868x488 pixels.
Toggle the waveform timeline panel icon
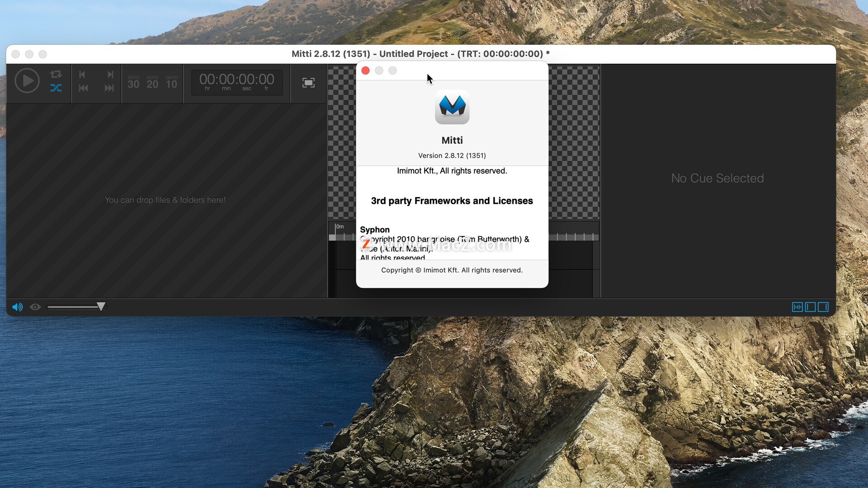[x=797, y=307]
